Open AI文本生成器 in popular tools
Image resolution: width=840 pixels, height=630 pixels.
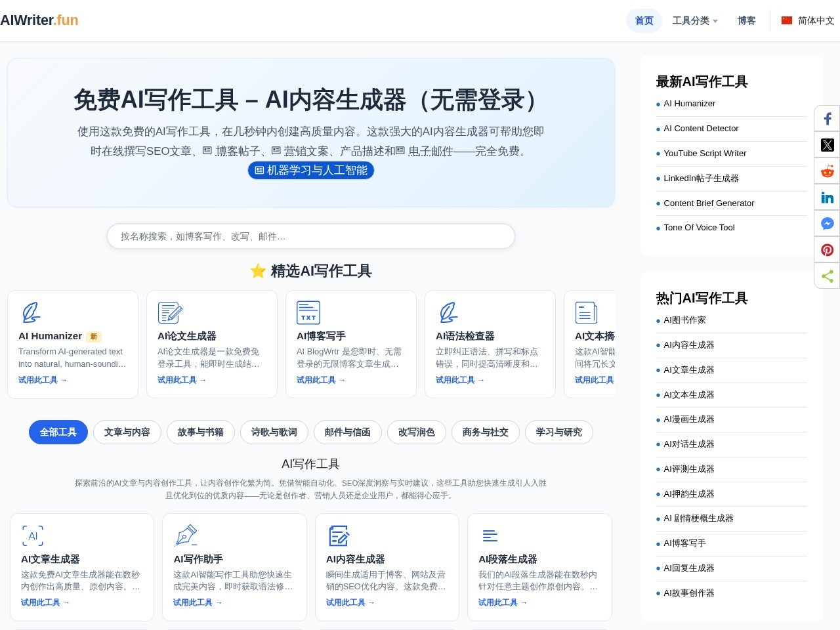pyautogui.click(x=688, y=395)
